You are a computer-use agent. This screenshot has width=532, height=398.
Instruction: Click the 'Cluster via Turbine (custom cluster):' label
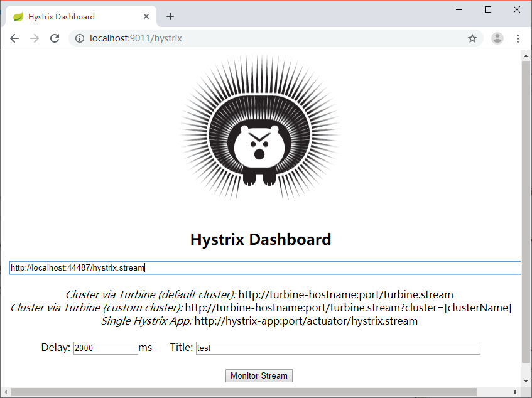[97, 308]
